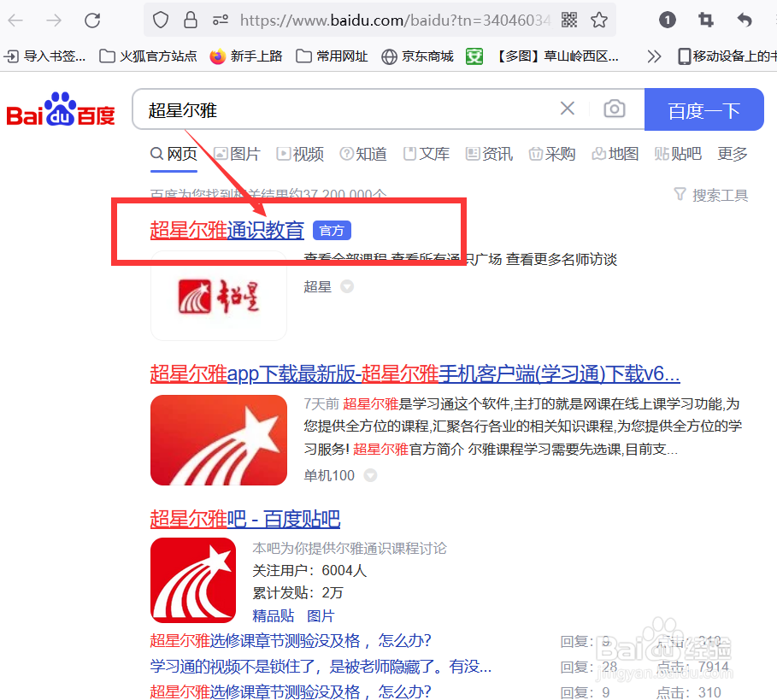This screenshot has width=777, height=700.
Task: Open the 导入书签 bookmark item
Action: point(45,56)
